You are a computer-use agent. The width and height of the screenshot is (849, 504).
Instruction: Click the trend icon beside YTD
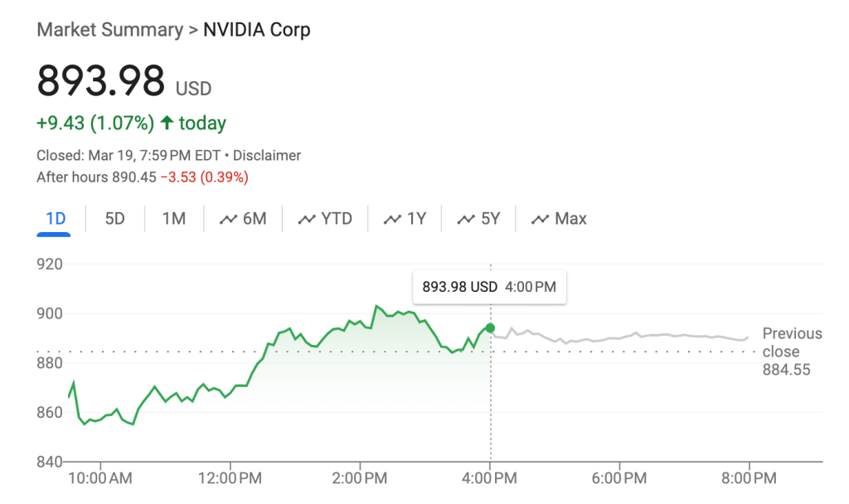pos(307,220)
